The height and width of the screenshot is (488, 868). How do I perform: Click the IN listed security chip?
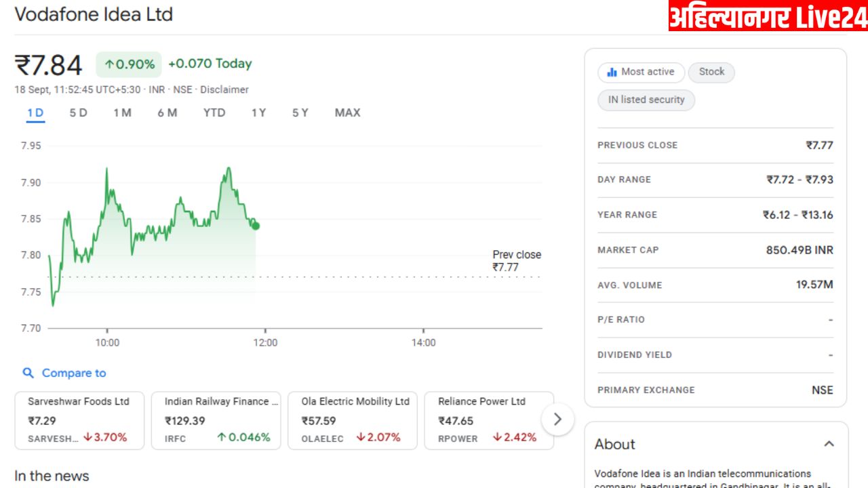(x=646, y=100)
